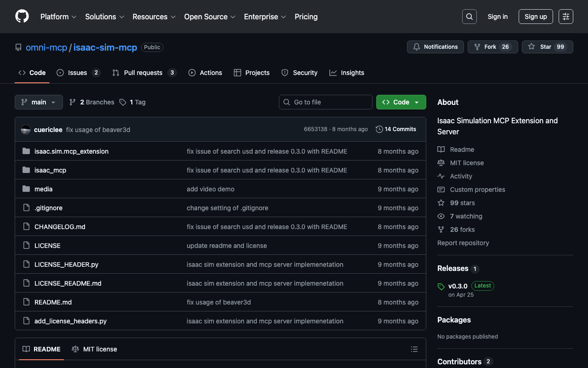This screenshot has height=368, width=588.
Task: Expand the Platform menu
Action: [58, 17]
